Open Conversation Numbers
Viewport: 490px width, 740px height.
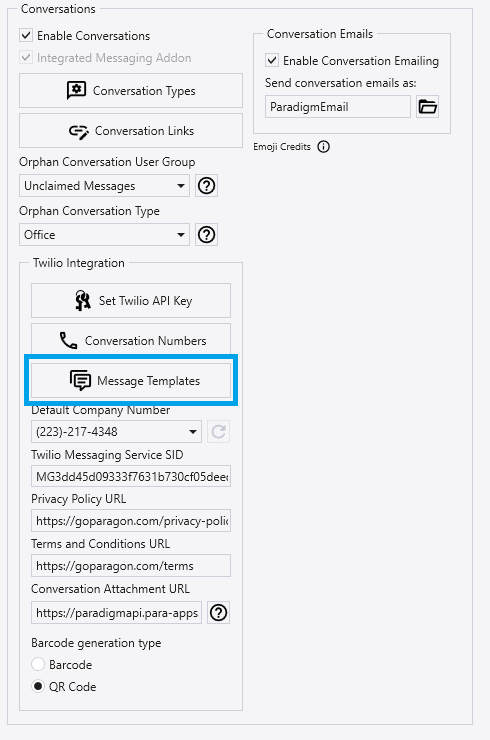[x=131, y=340]
